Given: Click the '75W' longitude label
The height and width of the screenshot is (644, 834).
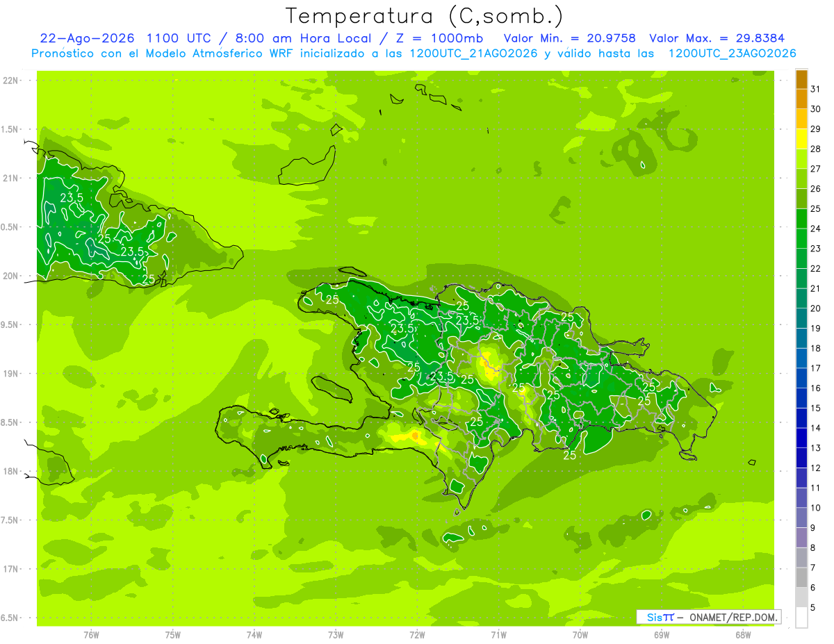Looking at the screenshot, I should pyautogui.click(x=172, y=635).
